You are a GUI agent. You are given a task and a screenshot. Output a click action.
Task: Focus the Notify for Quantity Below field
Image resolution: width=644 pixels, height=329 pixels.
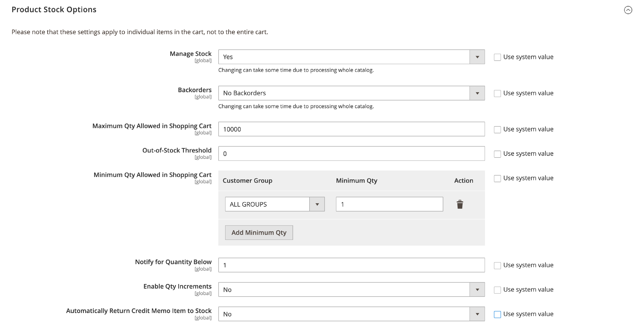351,265
